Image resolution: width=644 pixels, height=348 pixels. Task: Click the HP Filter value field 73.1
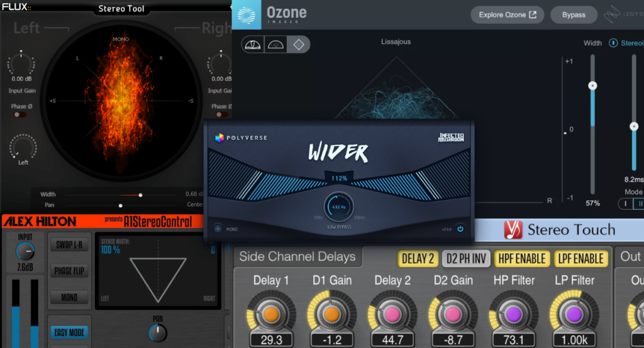click(x=513, y=340)
